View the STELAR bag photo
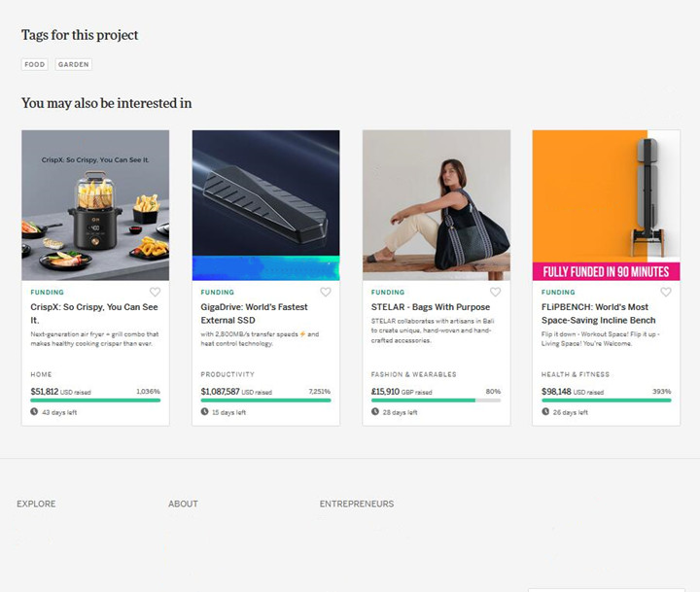 [x=437, y=205]
